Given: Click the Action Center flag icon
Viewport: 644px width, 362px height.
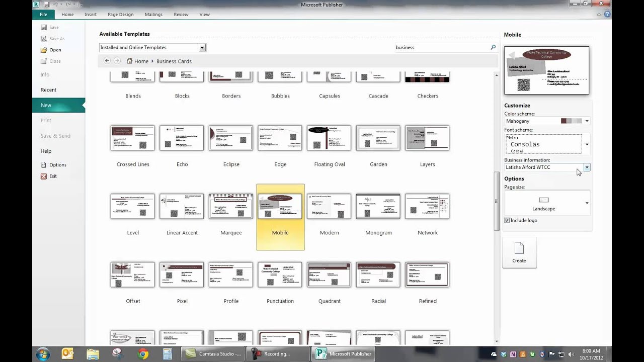Looking at the screenshot, I should 553,354.
